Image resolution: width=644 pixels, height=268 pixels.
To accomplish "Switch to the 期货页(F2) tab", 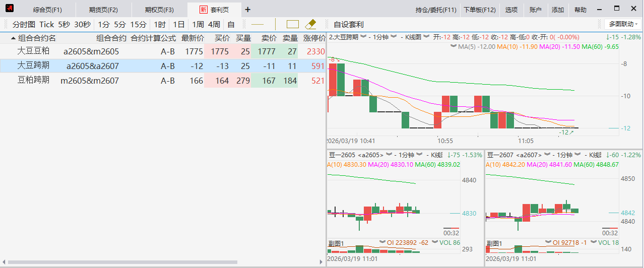I will tap(103, 10).
